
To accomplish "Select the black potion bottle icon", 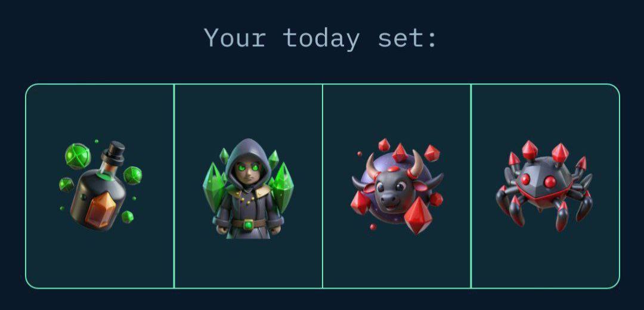I will [100, 186].
